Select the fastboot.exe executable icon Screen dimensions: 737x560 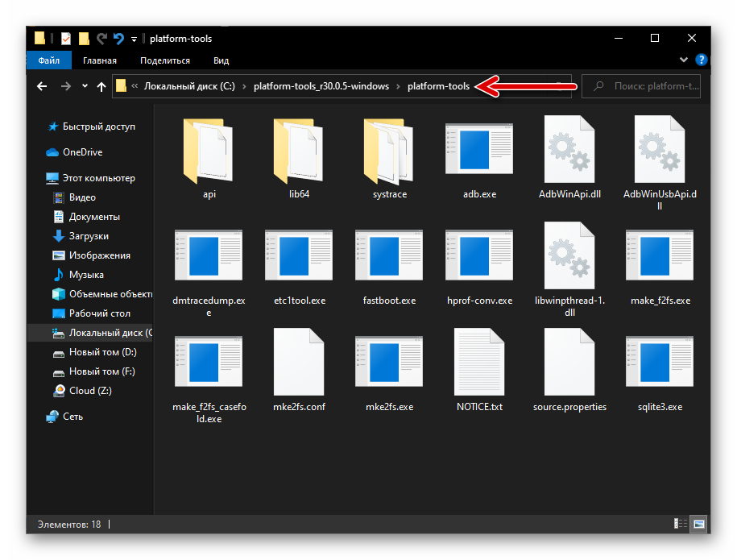(x=389, y=258)
